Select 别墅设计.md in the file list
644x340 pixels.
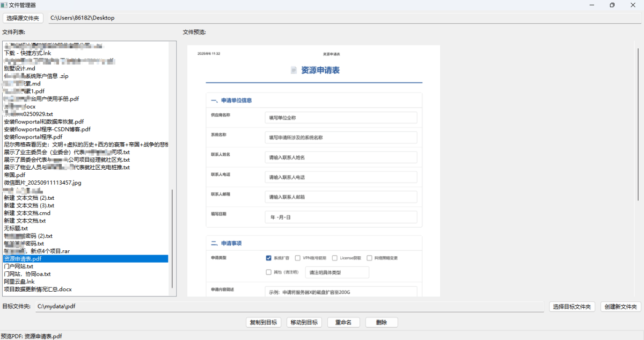pyautogui.click(x=19, y=68)
